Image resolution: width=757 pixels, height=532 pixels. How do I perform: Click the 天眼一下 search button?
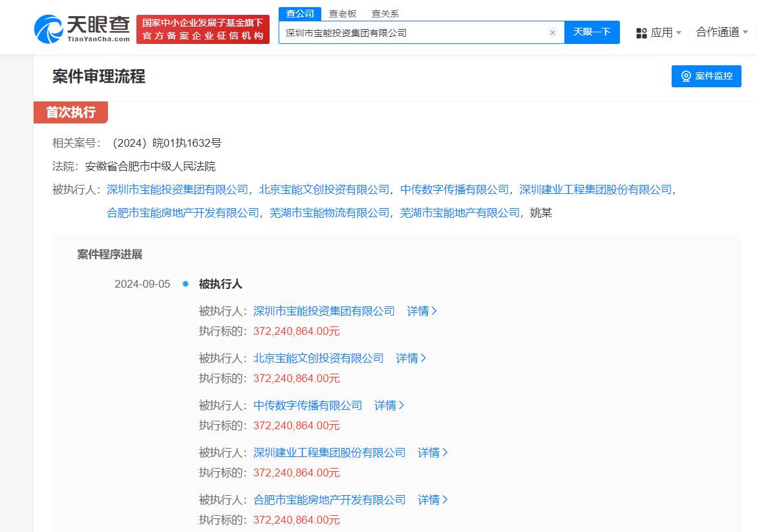(592, 32)
